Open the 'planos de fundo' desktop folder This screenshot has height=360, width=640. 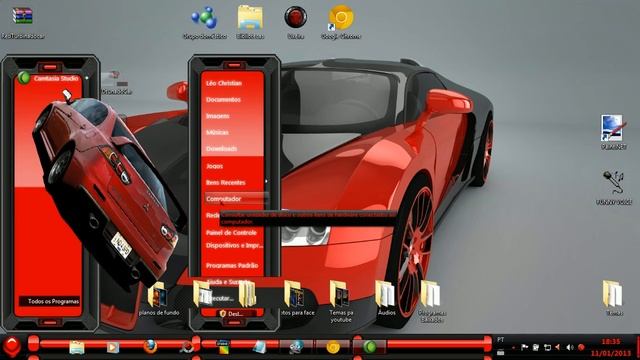click(158, 295)
